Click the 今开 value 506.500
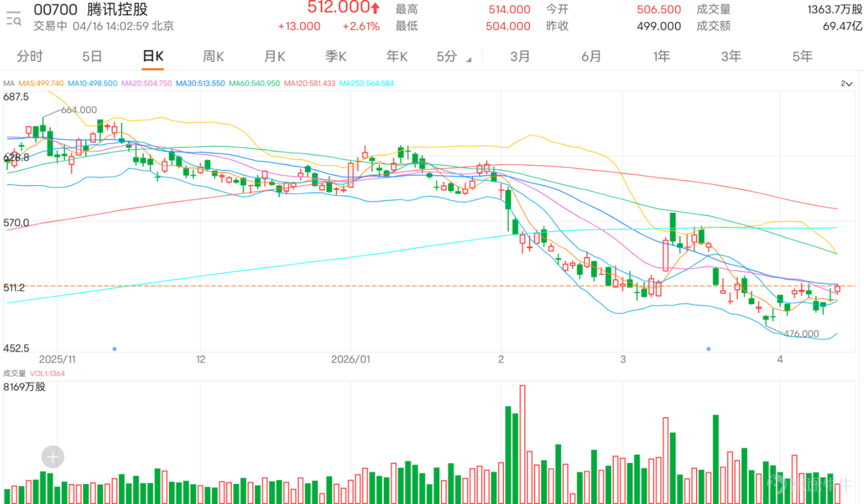Image resolution: width=864 pixels, height=504 pixels. click(659, 10)
